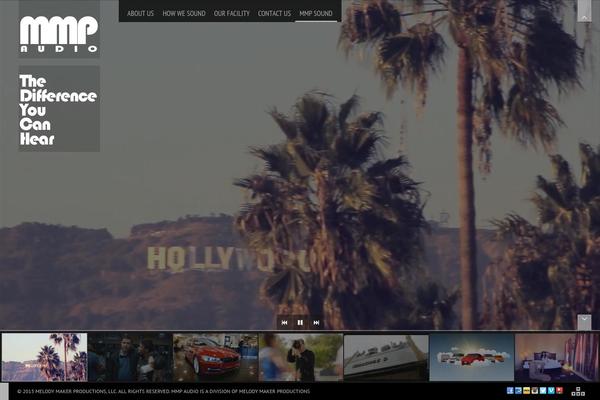Select the thumbnail of two men talking
The width and height of the screenshot is (600, 400).
click(130, 357)
